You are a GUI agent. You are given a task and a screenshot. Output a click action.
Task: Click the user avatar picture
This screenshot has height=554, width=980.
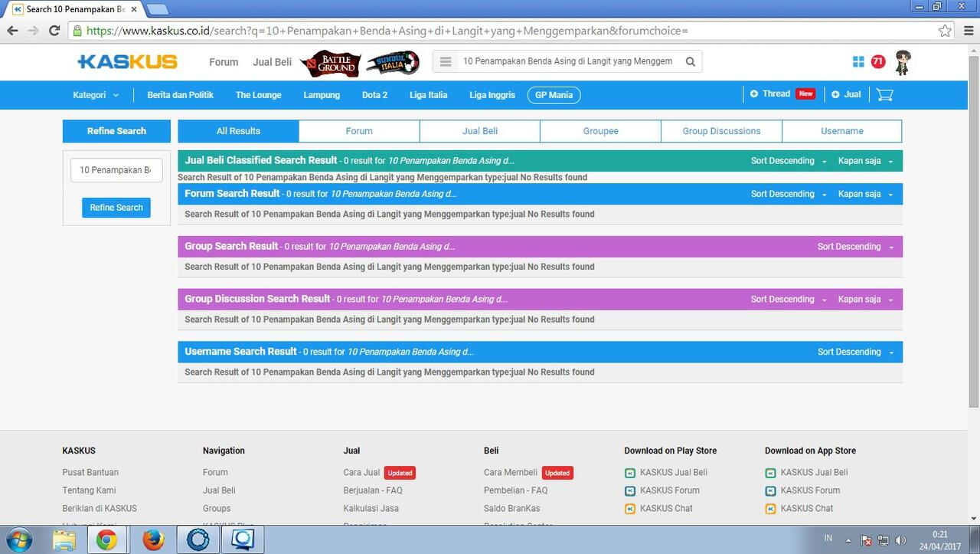pos(903,61)
